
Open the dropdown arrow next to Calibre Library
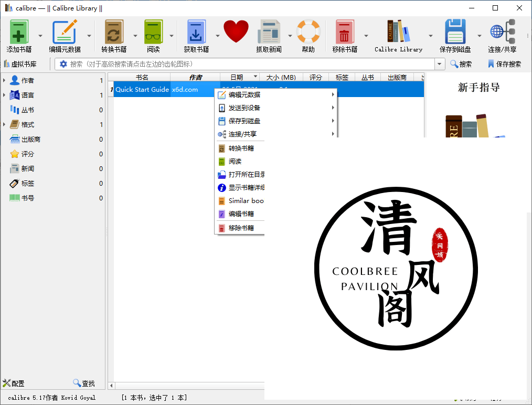[431, 36]
